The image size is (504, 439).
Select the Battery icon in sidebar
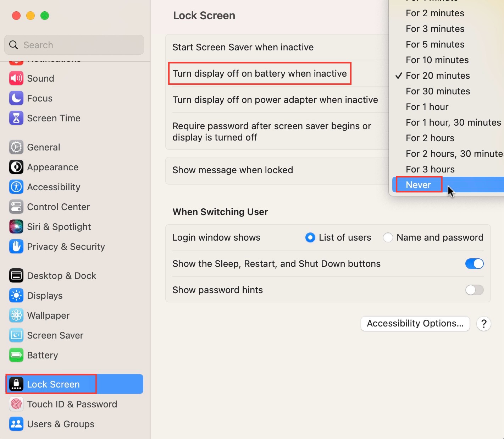(x=16, y=355)
